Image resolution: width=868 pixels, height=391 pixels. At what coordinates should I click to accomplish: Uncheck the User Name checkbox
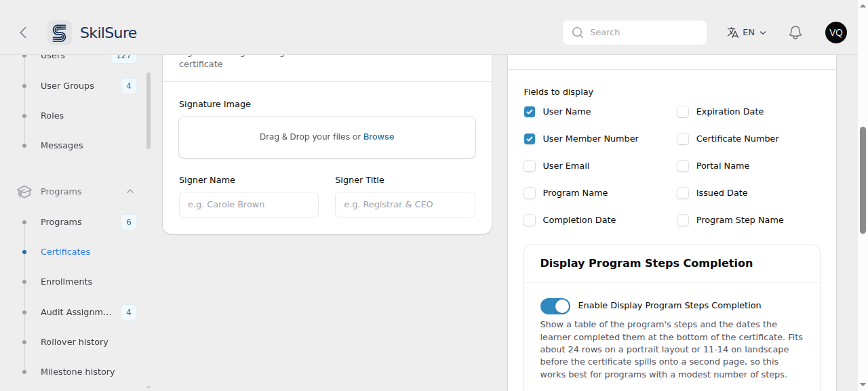[530, 112]
